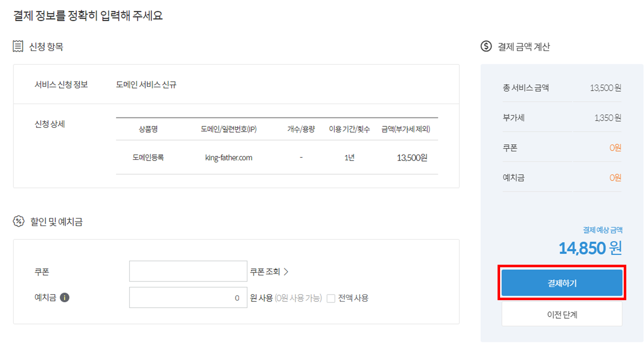Focus the 예치금 amount input field
Image resolution: width=644 pixels, height=350 pixels.
pos(188,298)
